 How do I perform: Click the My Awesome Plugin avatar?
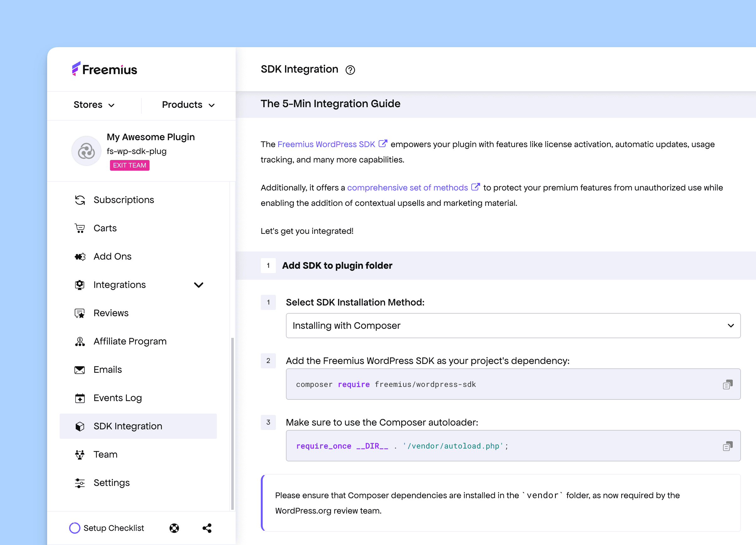coord(86,151)
